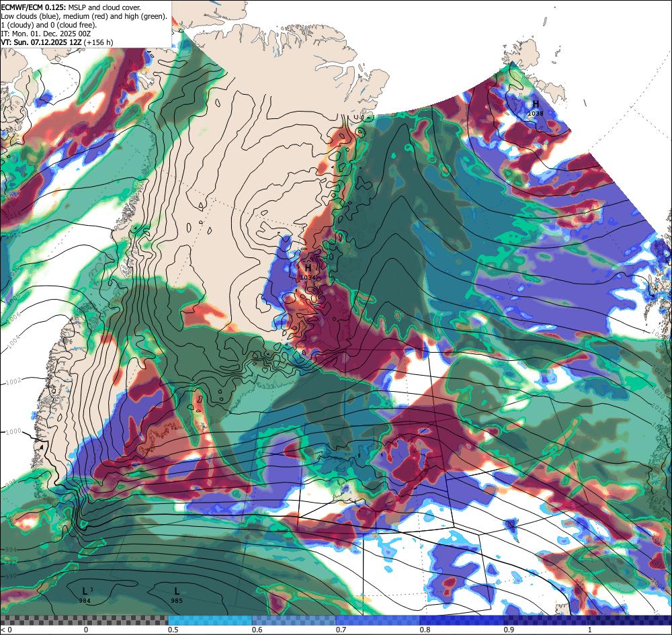This screenshot has width=672, height=635.
Task: Click the L marker labeled 985
Action: [177, 592]
